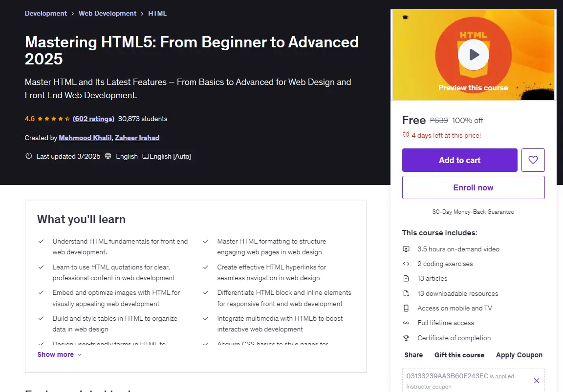This screenshot has height=392, width=563.
Task: Click the 30-Day Money-Back Guarantee text
Action: [473, 212]
